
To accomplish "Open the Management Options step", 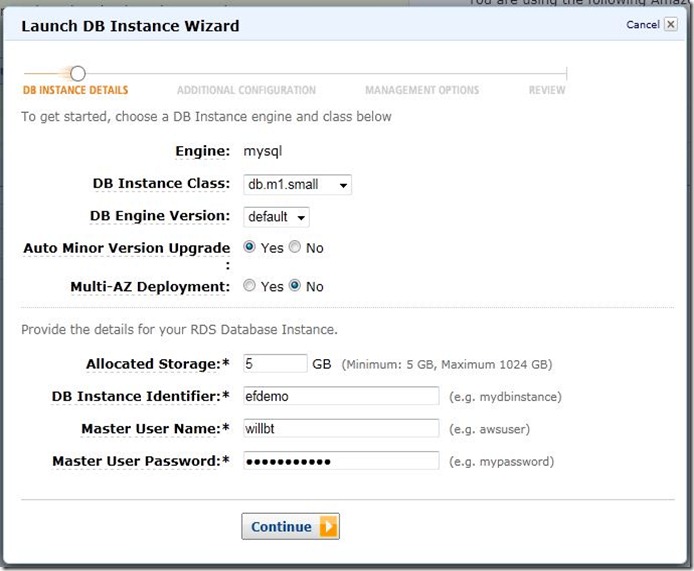I will point(422,91).
